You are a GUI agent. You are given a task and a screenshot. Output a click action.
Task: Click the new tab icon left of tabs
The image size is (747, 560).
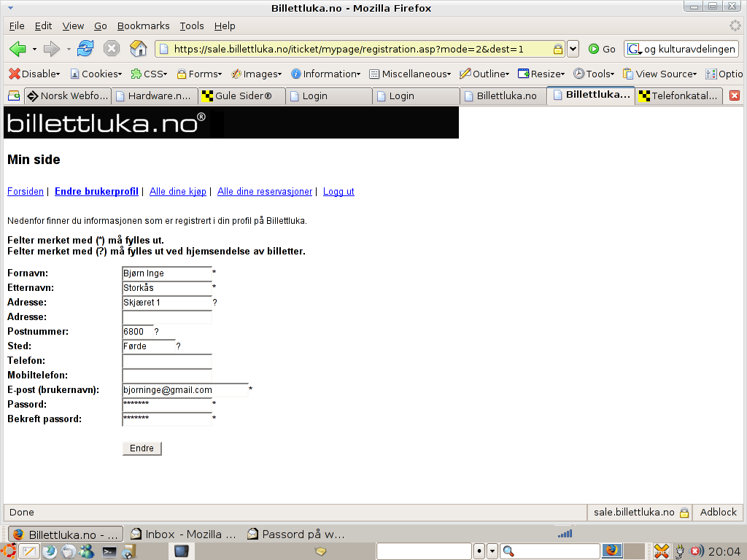[14, 96]
